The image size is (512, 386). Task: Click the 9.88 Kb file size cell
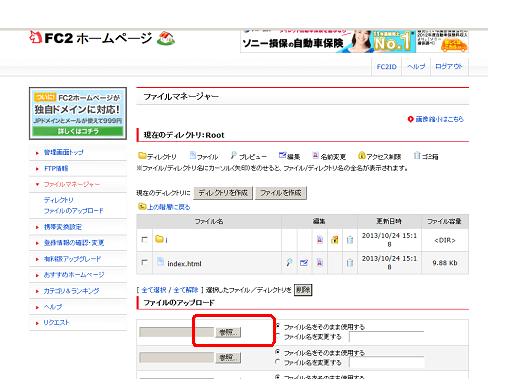(x=445, y=263)
